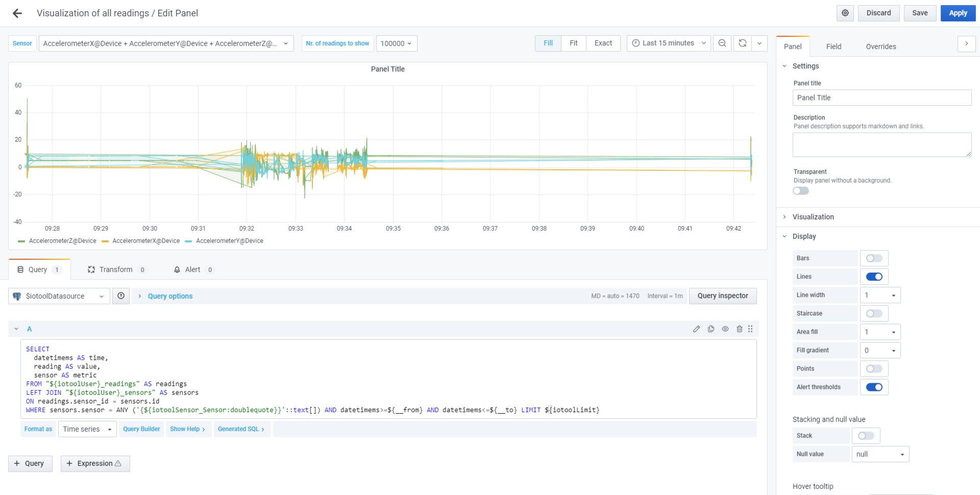This screenshot has height=495, width=980.
Task: Toggle the Transparent switch
Action: [x=801, y=191]
